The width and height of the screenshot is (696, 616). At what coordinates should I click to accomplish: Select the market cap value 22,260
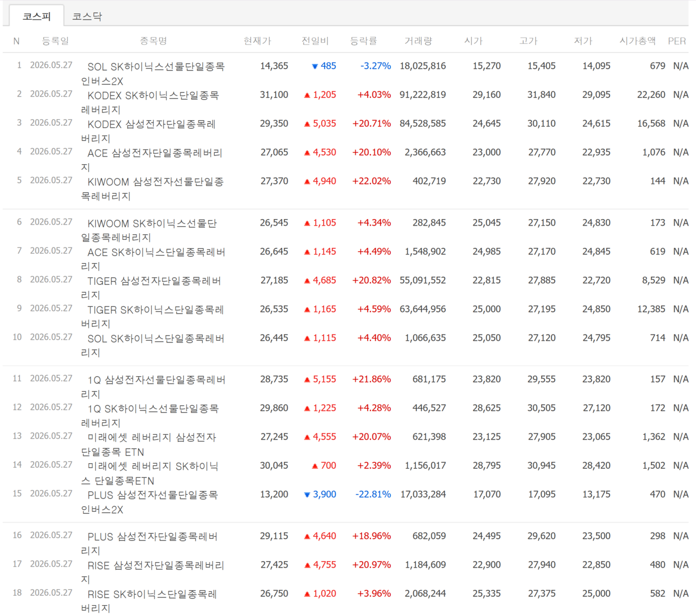click(x=651, y=95)
